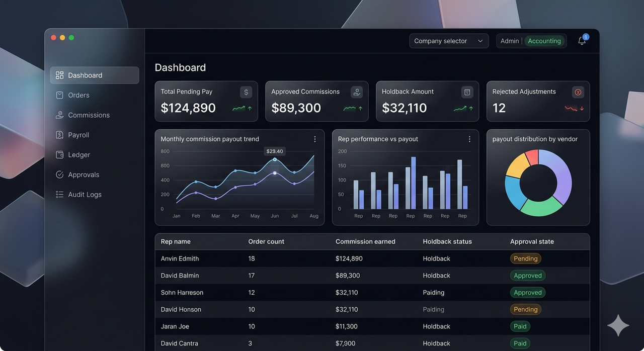644x351 pixels.
Task: Select rep name Anvin Edmith
Action: [180, 258]
